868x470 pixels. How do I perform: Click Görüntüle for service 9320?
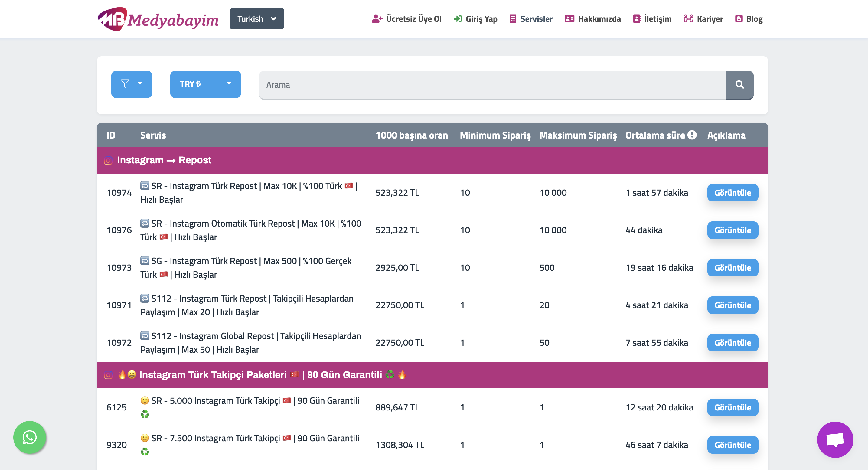click(733, 445)
